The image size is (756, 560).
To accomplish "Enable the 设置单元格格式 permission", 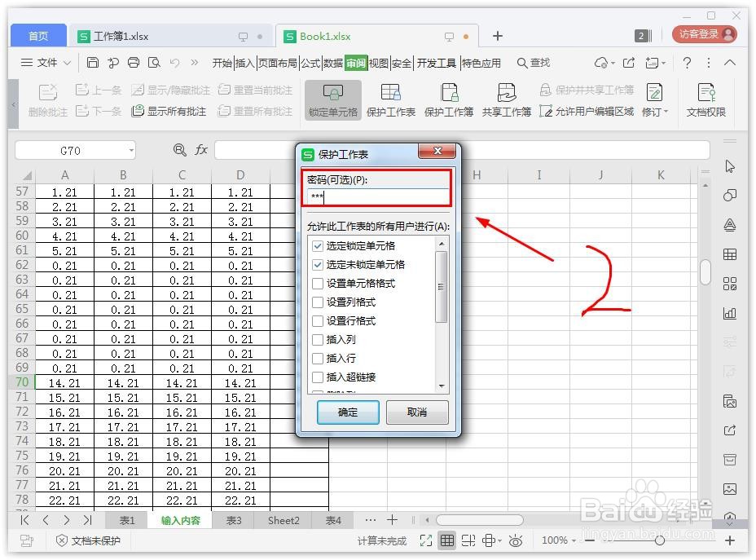I will (x=318, y=283).
